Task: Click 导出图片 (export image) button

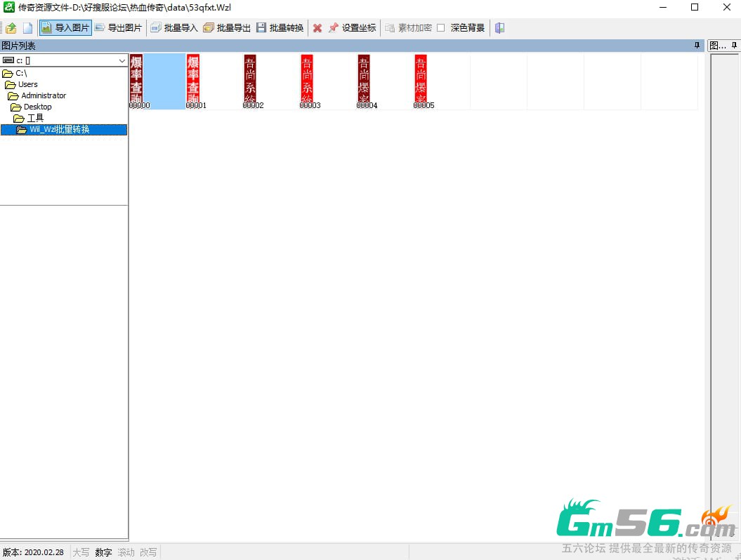Action: (x=118, y=28)
